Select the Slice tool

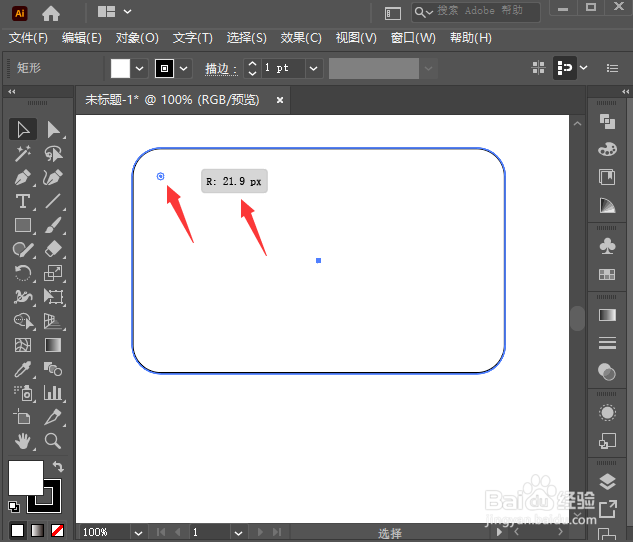tap(53, 417)
